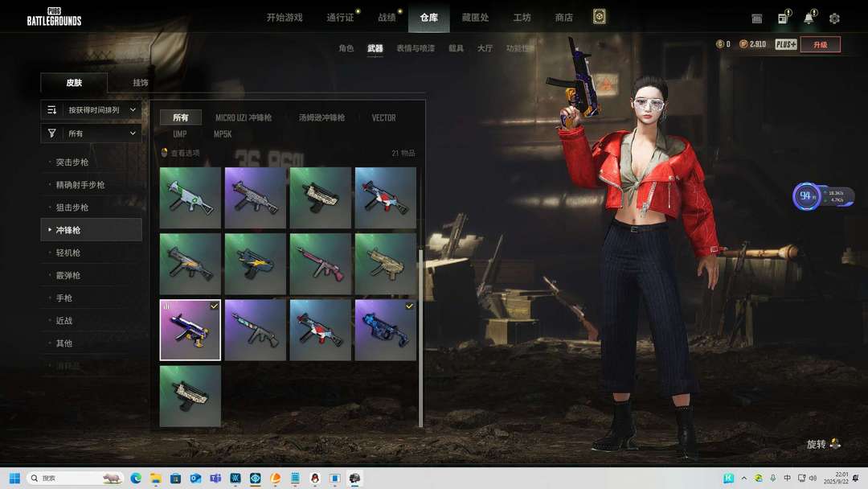This screenshot has width=868, height=489.
Task: Open the Windows Start menu
Action: [x=14, y=478]
